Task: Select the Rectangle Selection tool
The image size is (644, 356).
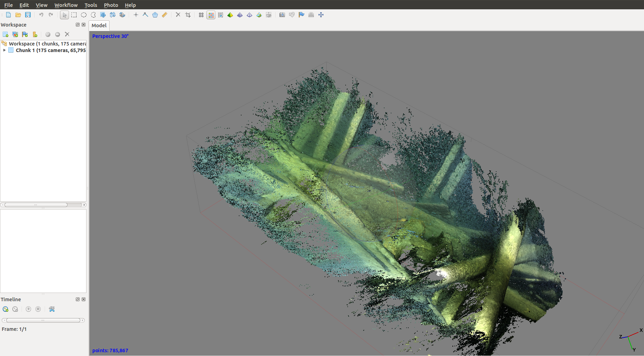Action: coord(74,15)
